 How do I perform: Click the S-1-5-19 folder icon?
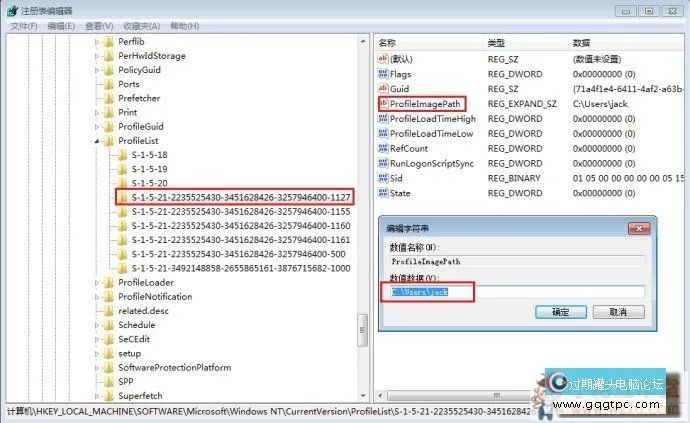[122, 169]
